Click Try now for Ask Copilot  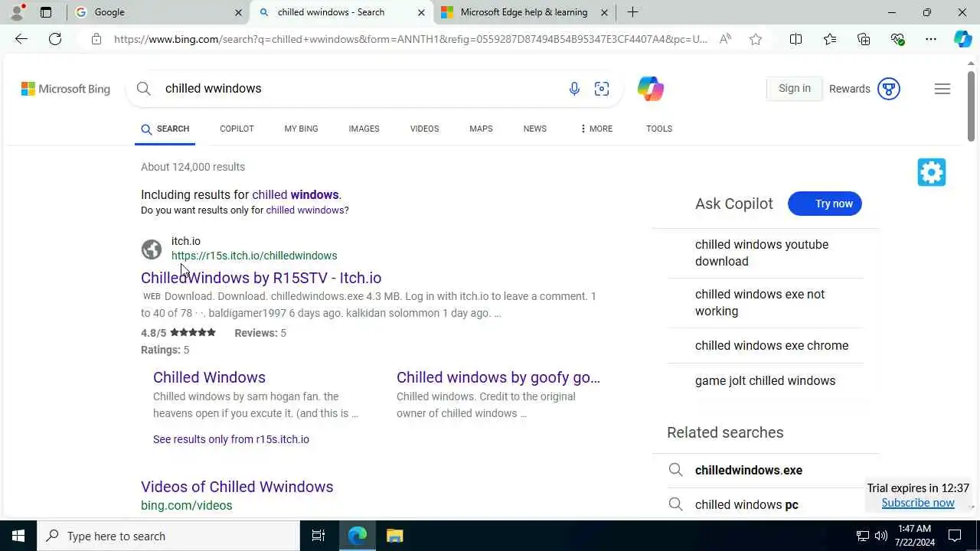coord(825,204)
